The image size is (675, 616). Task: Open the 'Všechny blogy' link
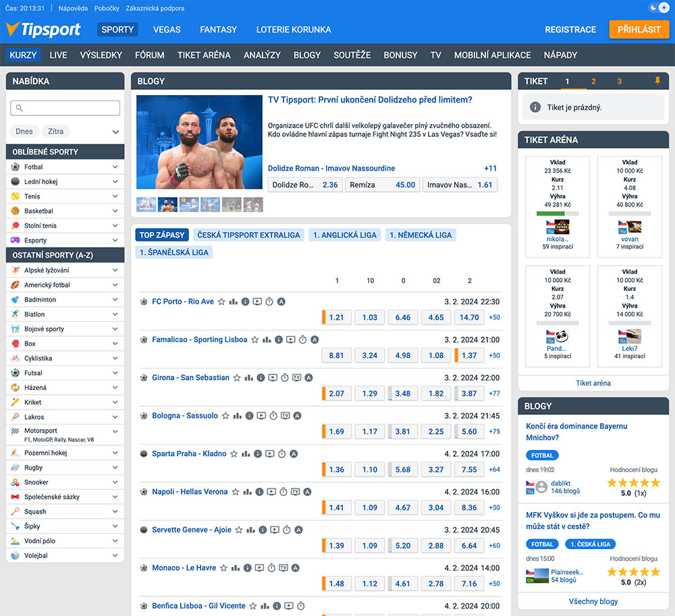click(593, 601)
